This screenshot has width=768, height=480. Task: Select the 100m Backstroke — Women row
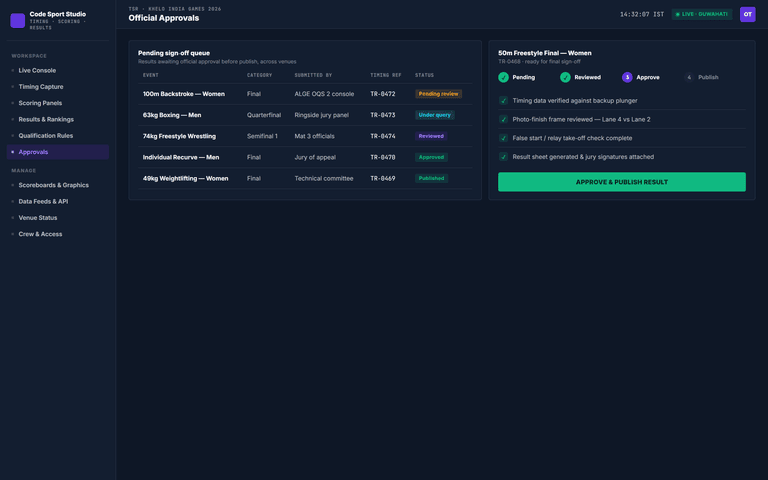[305, 94]
